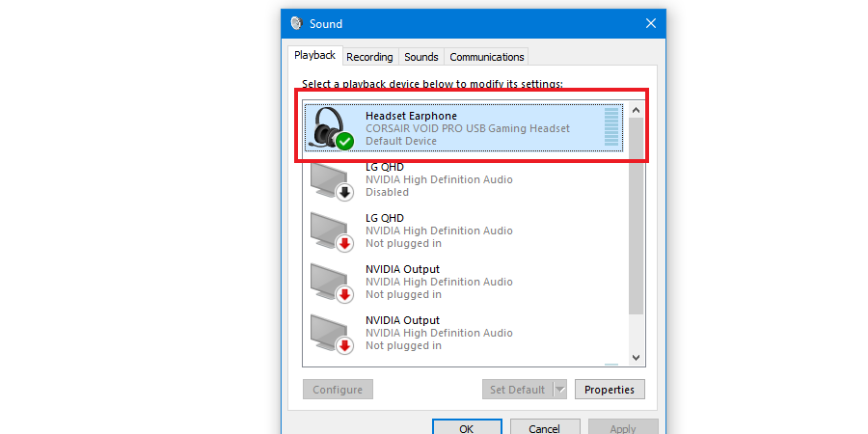The image size is (868, 434).
Task: Select "CORSAIR VOID PRO USB Gaming Headset" text
Action: [x=468, y=128]
